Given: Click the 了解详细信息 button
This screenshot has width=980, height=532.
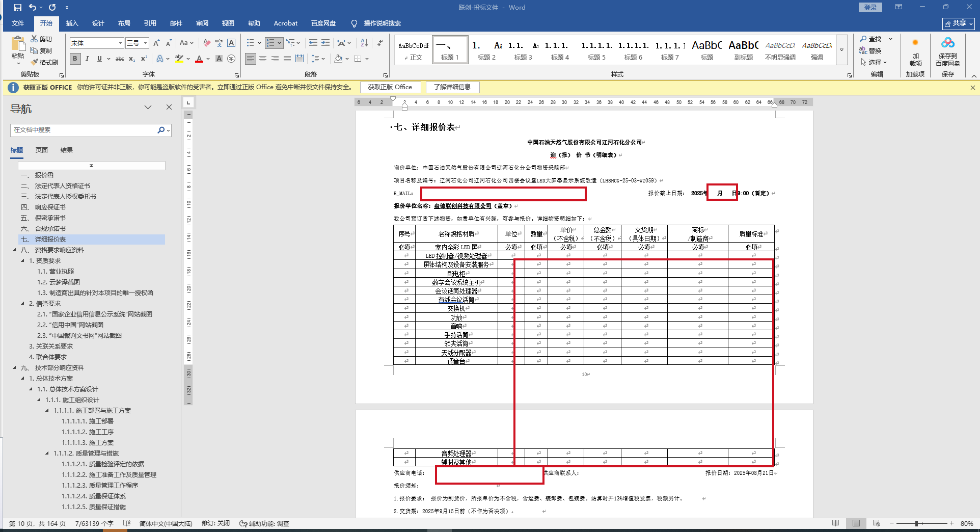Looking at the screenshot, I should coord(452,87).
